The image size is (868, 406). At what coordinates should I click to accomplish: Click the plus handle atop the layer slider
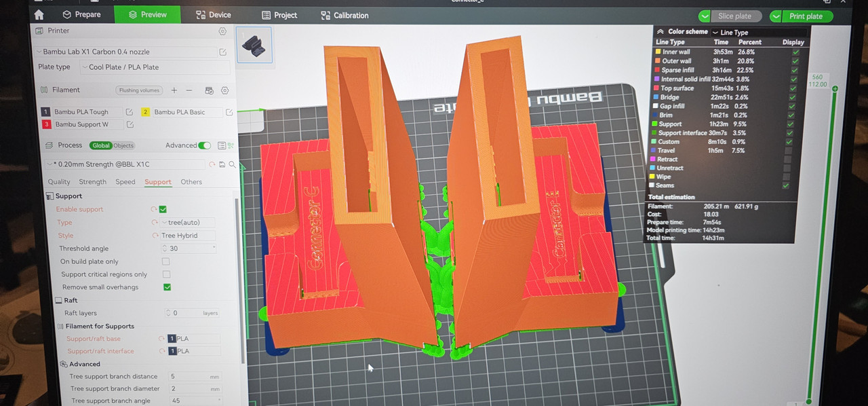(x=835, y=88)
